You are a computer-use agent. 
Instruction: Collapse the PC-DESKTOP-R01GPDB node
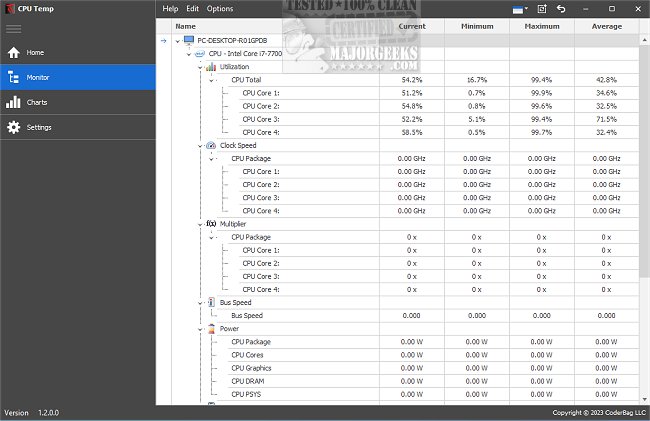pyautogui.click(x=178, y=41)
